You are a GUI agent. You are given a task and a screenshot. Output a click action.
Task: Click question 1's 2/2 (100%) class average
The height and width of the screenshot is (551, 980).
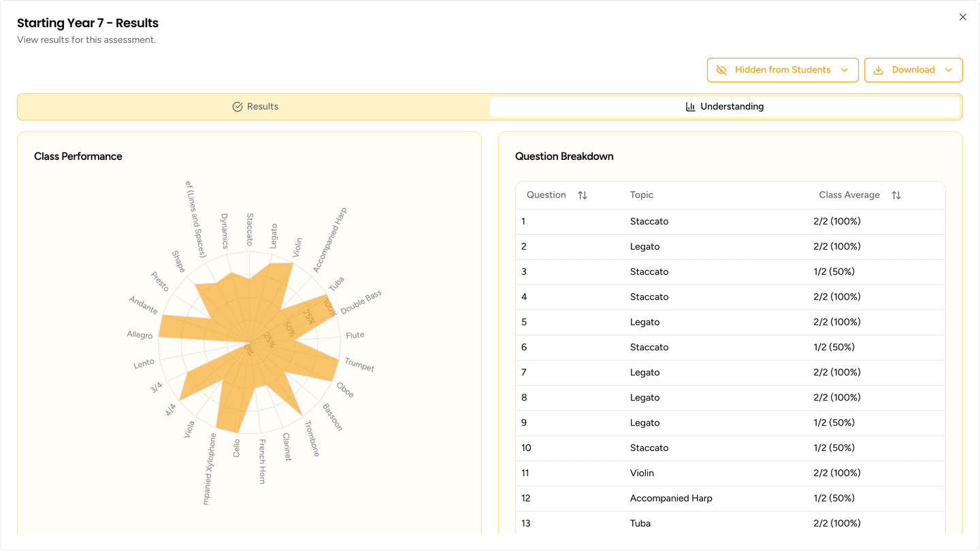pyautogui.click(x=837, y=221)
